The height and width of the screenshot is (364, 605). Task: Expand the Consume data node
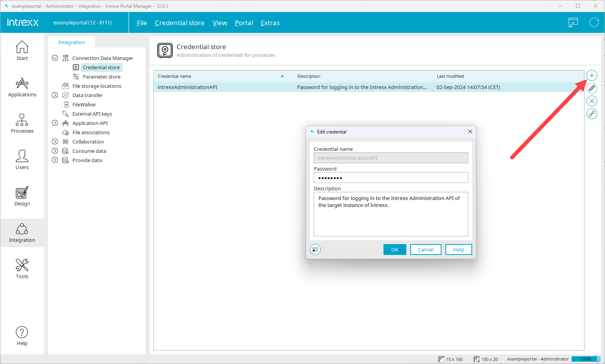point(55,151)
